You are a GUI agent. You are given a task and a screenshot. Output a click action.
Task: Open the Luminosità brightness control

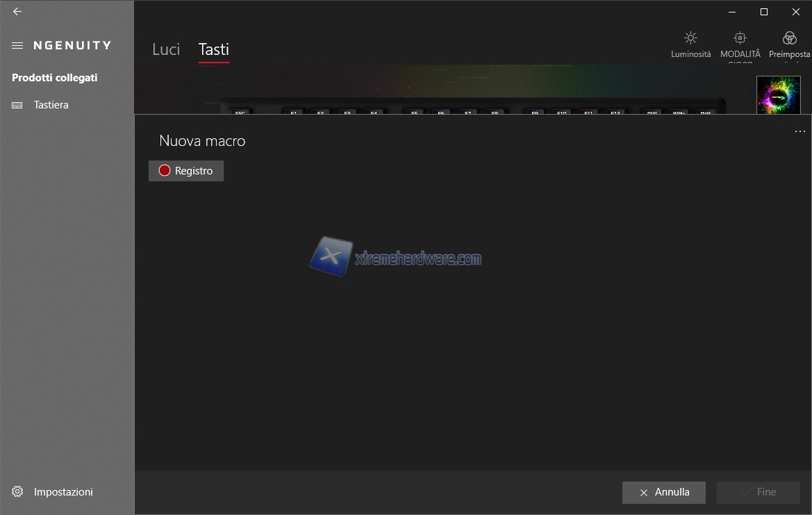pos(690,39)
